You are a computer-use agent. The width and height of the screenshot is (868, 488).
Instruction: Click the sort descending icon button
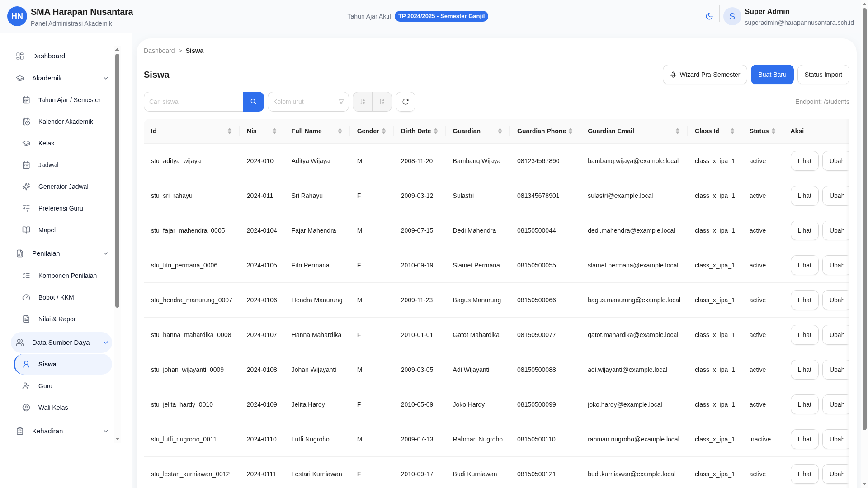[x=382, y=102]
